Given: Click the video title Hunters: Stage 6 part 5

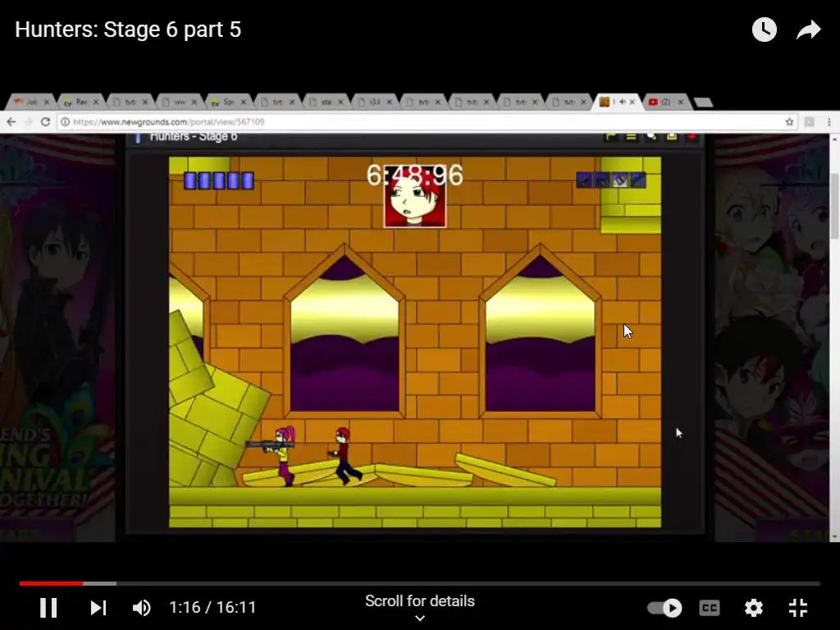Looking at the screenshot, I should tap(128, 30).
